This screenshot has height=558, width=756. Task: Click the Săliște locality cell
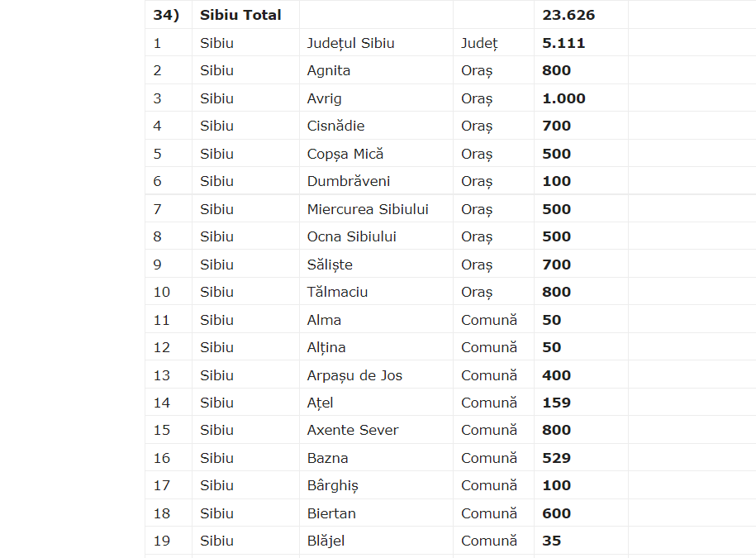[x=330, y=265]
